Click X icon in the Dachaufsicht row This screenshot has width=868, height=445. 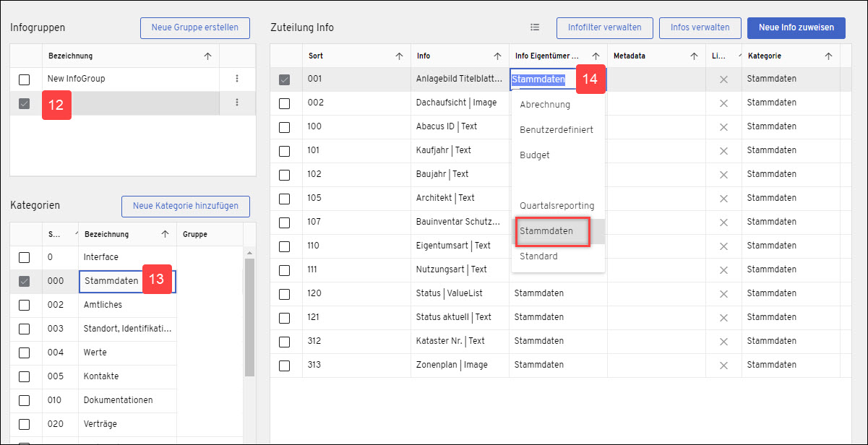(723, 103)
